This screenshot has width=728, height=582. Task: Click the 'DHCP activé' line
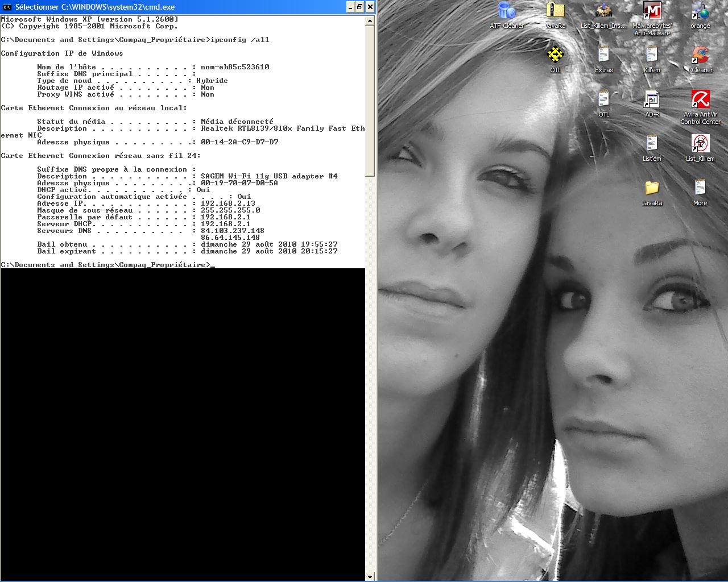[x=123, y=190]
